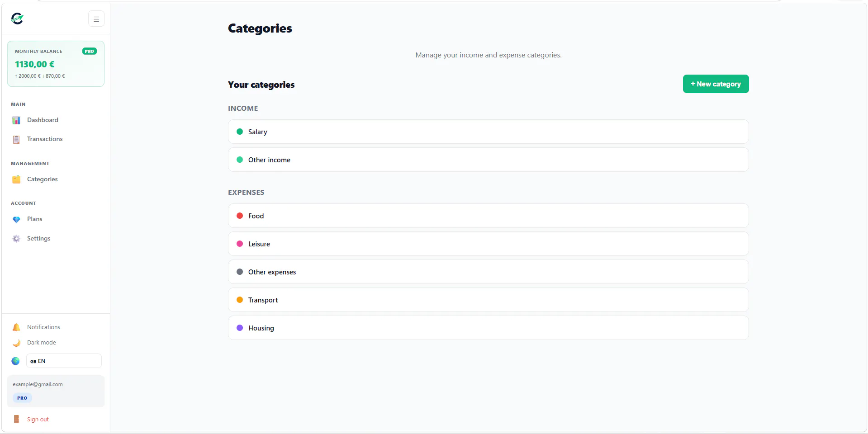Select the Salary income category
Viewport: 868px width, 434px height.
(488, 132)
